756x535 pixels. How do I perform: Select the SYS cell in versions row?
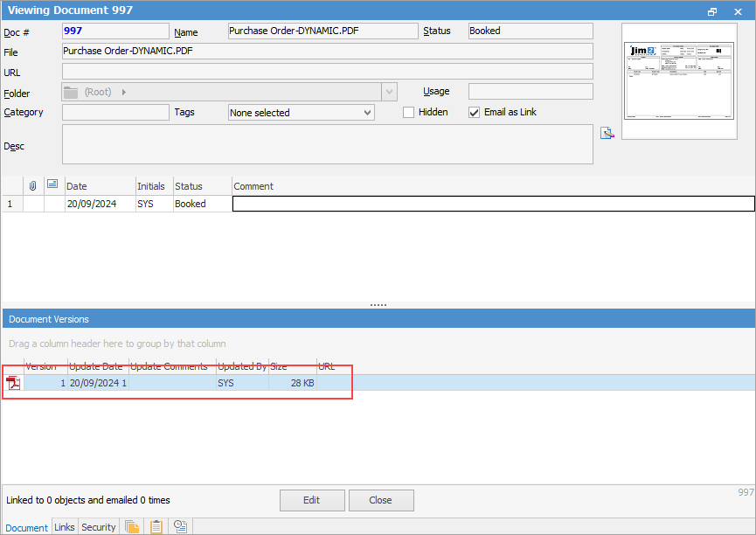pos(242,383)
